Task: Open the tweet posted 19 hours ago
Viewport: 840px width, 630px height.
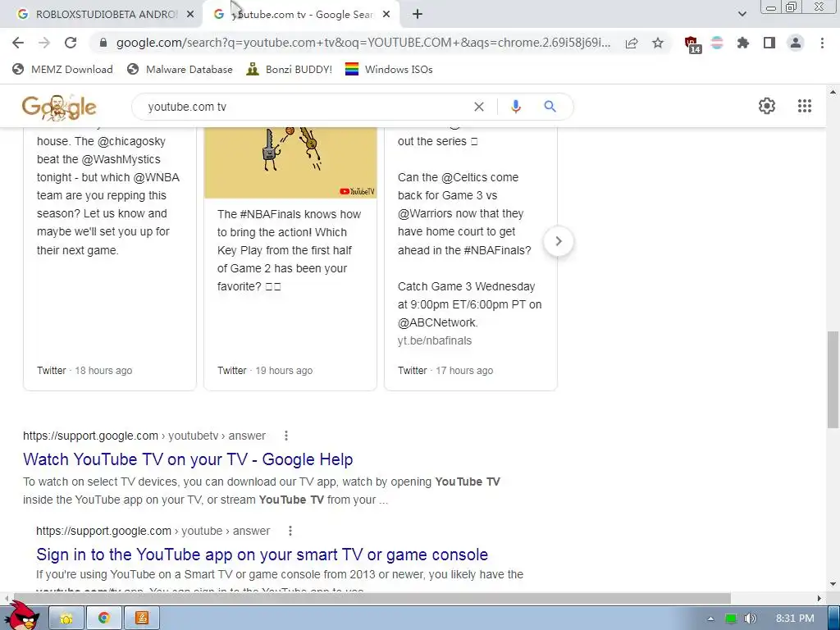Action: (290, 259)
